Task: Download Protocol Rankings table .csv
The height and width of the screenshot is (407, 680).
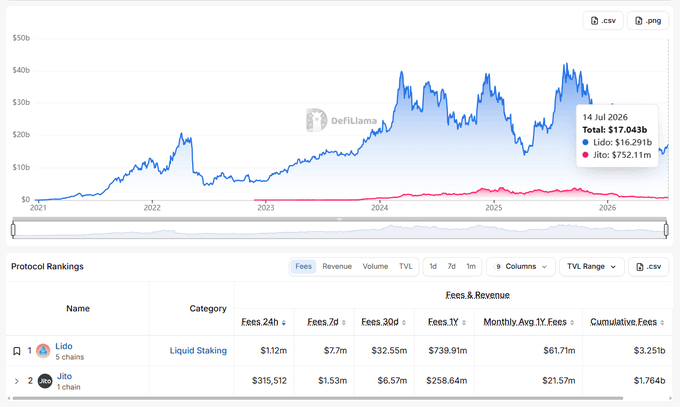Action: (648, 266)
